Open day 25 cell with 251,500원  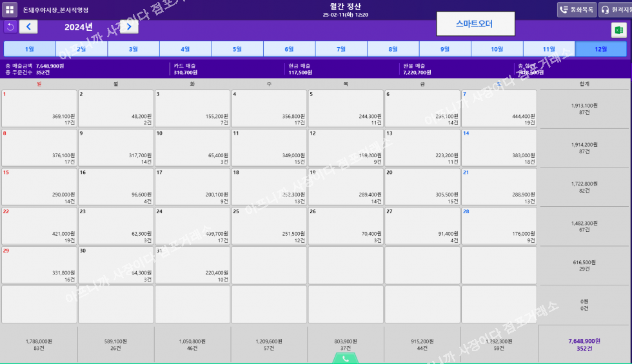tap(269, 225)
